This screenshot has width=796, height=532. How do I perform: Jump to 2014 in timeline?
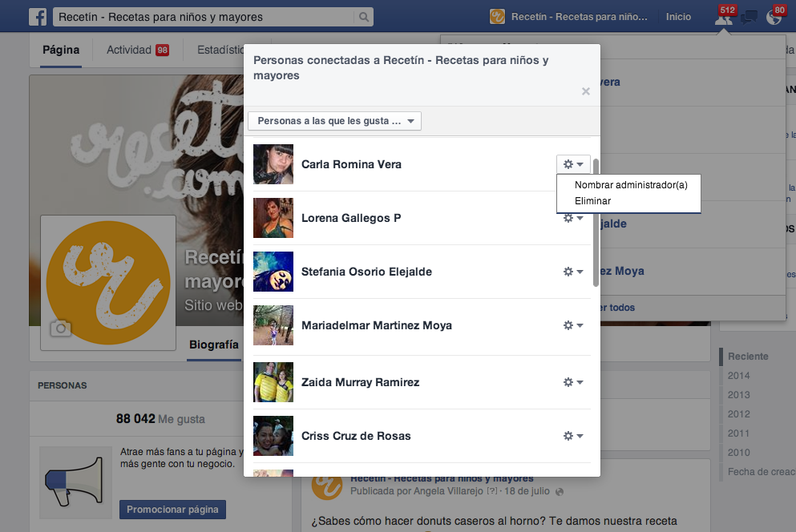click(738, 376)
